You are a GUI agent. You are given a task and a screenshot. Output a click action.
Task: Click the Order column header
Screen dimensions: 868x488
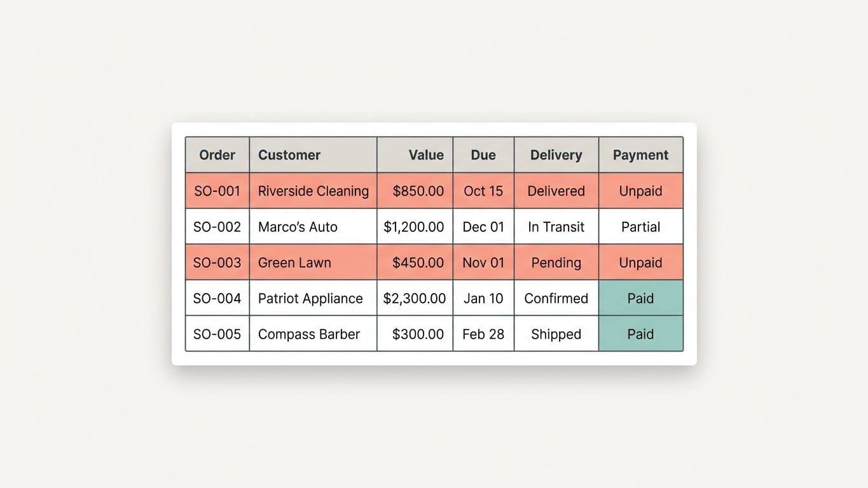[217, 154]
